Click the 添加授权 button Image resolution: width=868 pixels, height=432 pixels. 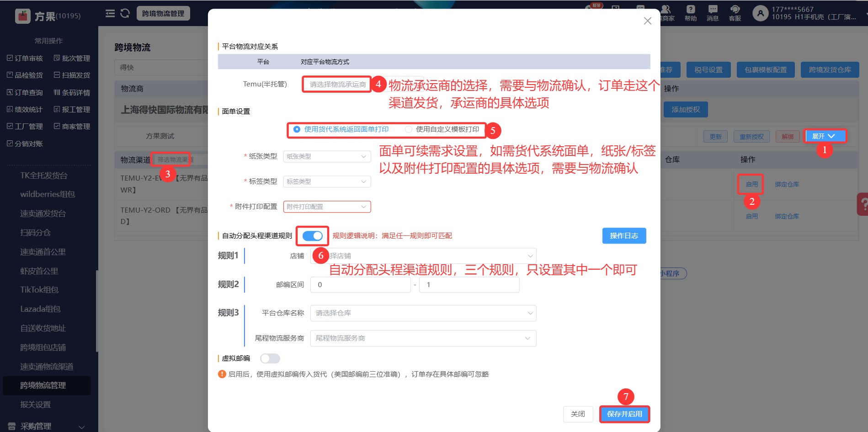(x=686, y=110)
